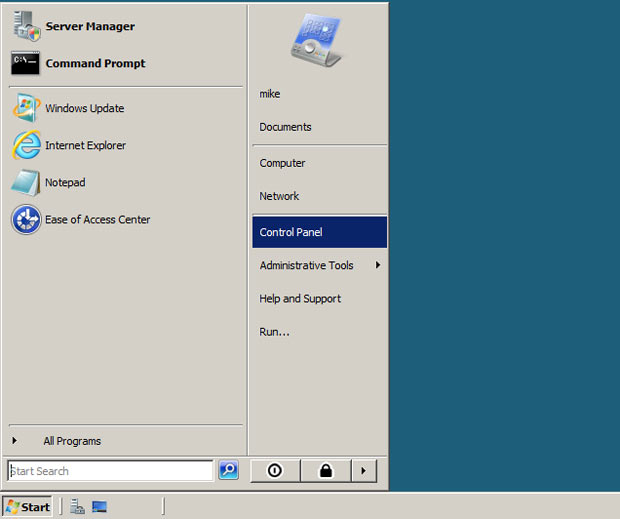Launch the Internet Explorer icon
Screen dimensions: 620x519
[x=26, y=145]
